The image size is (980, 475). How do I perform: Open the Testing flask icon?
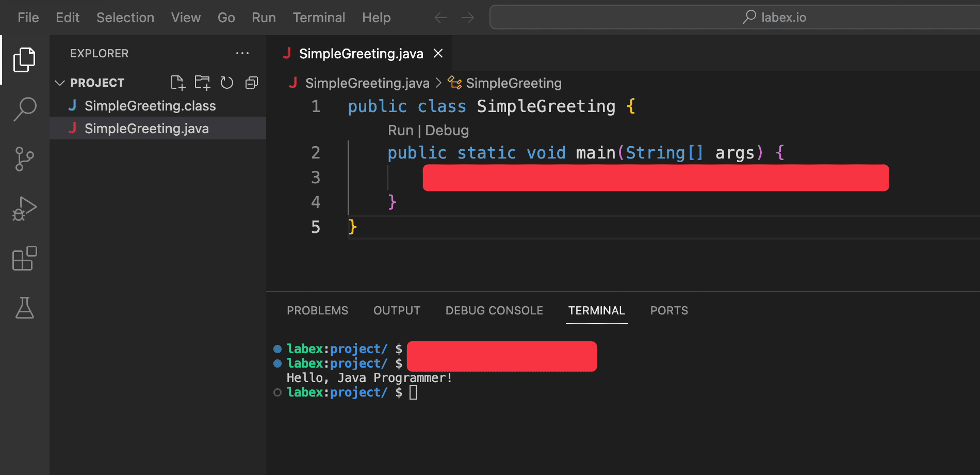(x=24, y=308)
